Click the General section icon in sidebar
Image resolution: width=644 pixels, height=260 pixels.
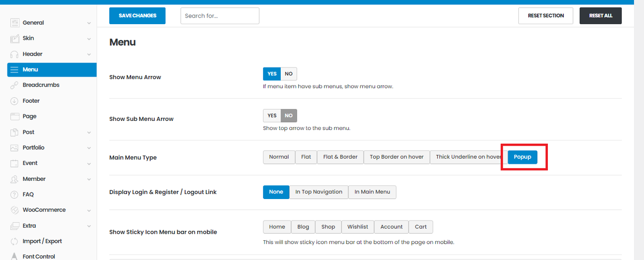(x=14, y=23)
